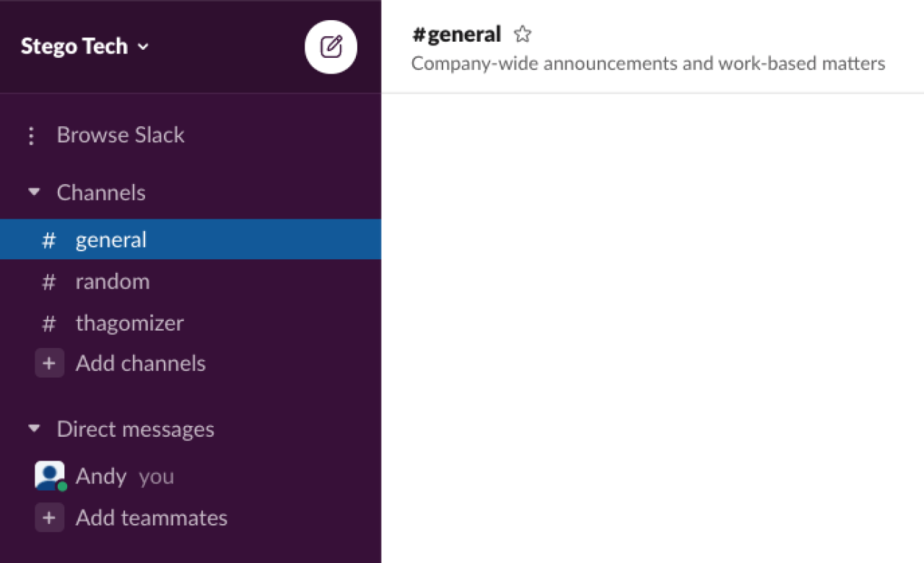Image resolution: width=924 pixels, height=563 pixels.
Task: Open Browse Slack
Action: pyautogui.click(x=121, y=135)
